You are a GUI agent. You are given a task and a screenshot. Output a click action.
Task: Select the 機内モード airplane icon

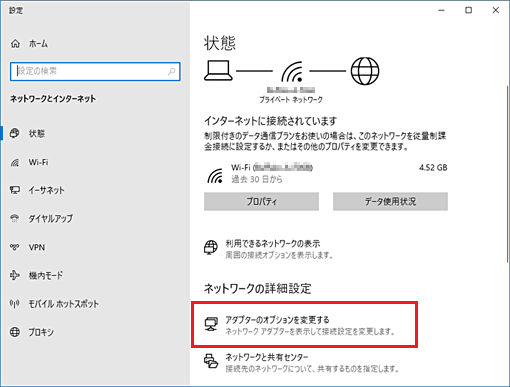(15, 275)
